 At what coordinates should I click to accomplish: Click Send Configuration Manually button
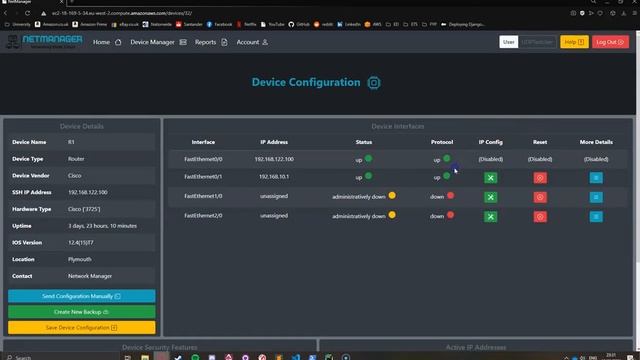click(82, 296)
